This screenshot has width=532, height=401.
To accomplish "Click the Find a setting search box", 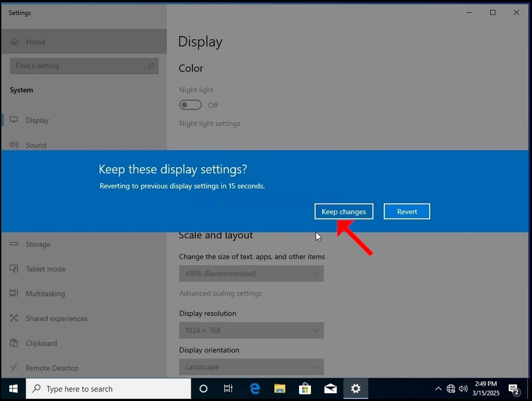I will [84, 66].
